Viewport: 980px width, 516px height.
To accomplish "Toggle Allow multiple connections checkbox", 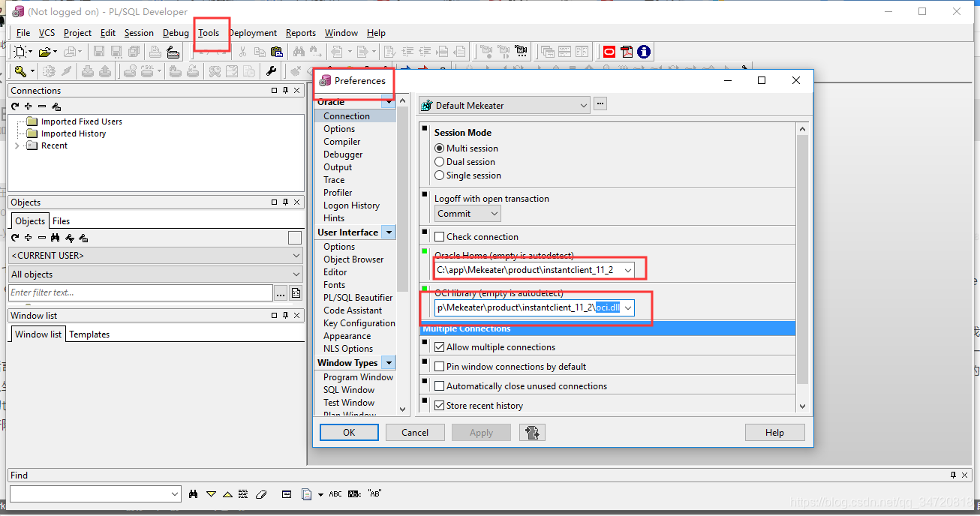I will (440, 347).
